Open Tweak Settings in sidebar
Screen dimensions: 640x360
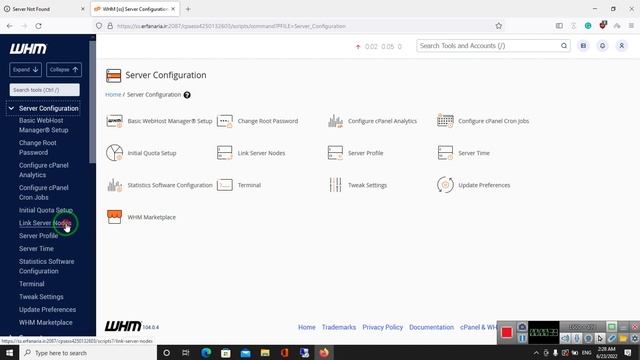41,296
